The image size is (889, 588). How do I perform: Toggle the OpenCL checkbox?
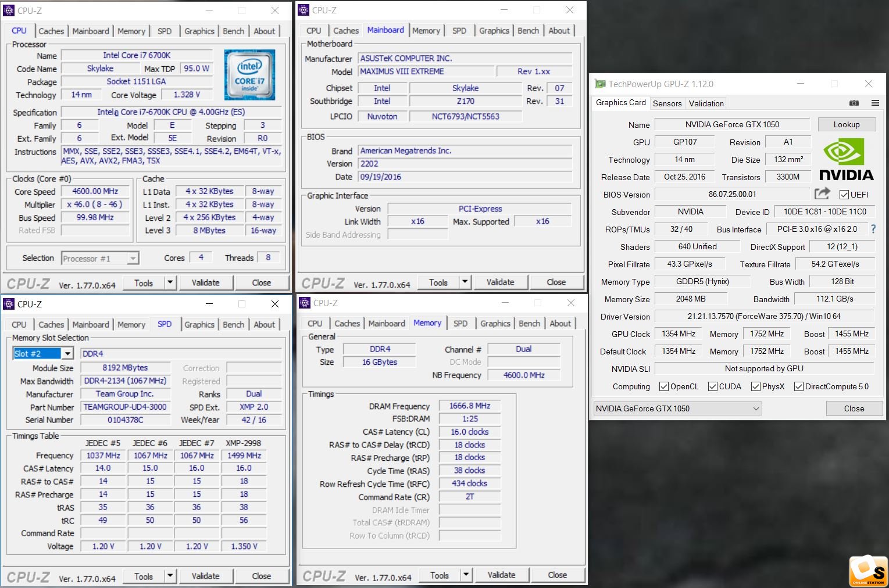(x=664, y=386)
